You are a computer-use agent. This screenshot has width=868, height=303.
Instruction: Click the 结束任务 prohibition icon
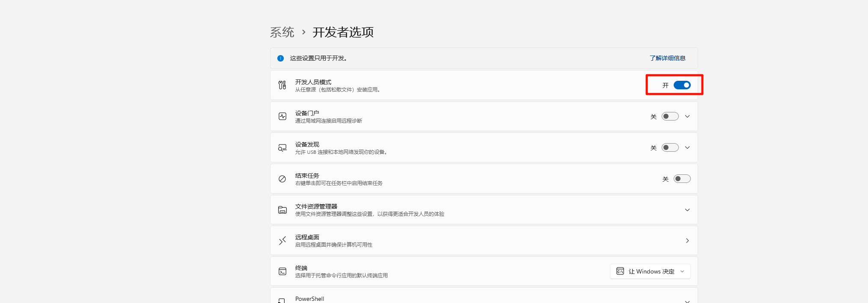(x=282, y=179)
